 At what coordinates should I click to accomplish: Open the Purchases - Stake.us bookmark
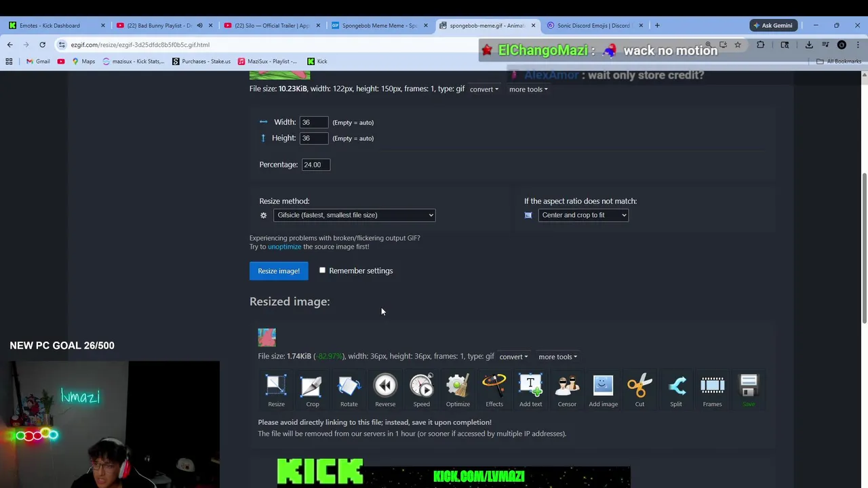[x=201, y=61]
